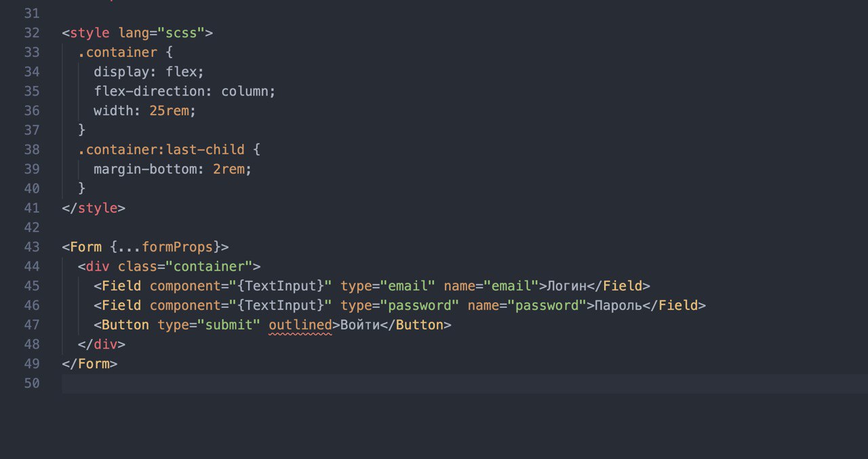
Task: Click 'display: flex;' declaration
Action: 149,71
